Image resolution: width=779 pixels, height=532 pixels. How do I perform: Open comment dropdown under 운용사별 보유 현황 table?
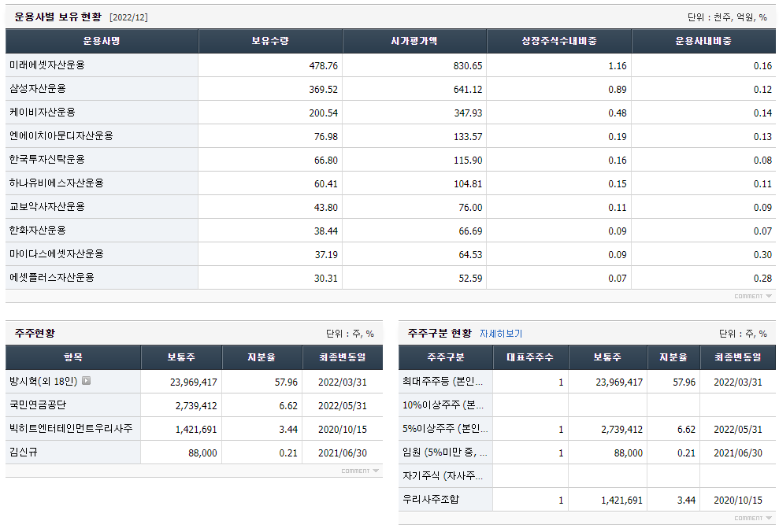tap(753, 296)
